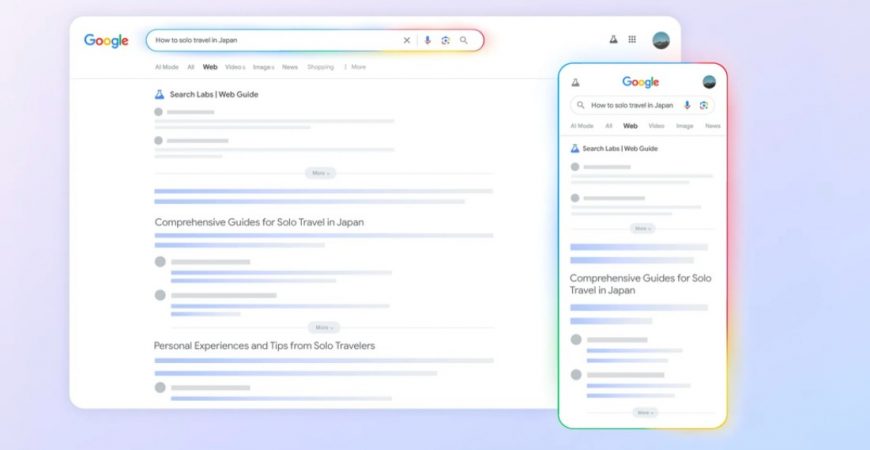870x450 pixels.
Task: Open mobile account profile avatar
Action: coord(709,82)
